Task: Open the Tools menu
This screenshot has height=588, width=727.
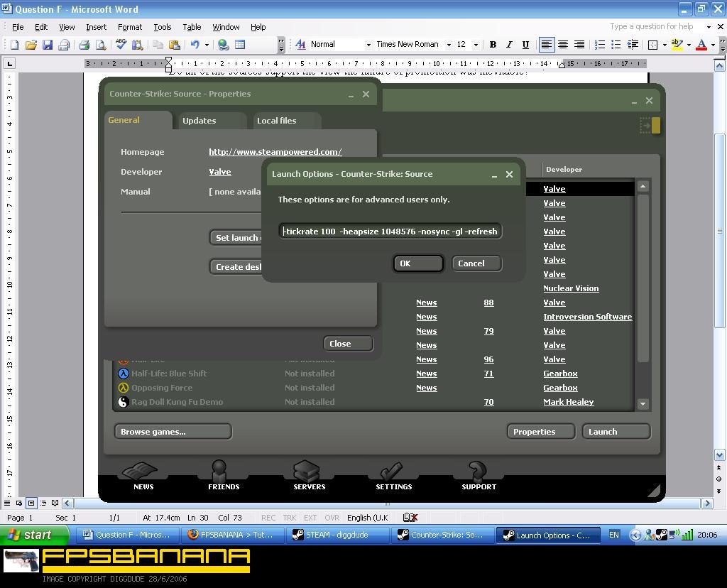Action: [163, 27]
